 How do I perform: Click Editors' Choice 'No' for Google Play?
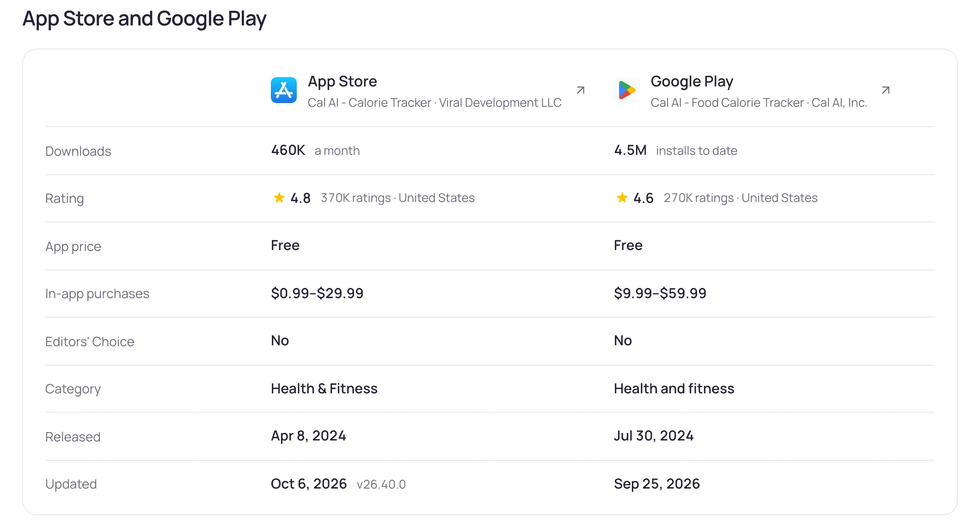[623, 341]
